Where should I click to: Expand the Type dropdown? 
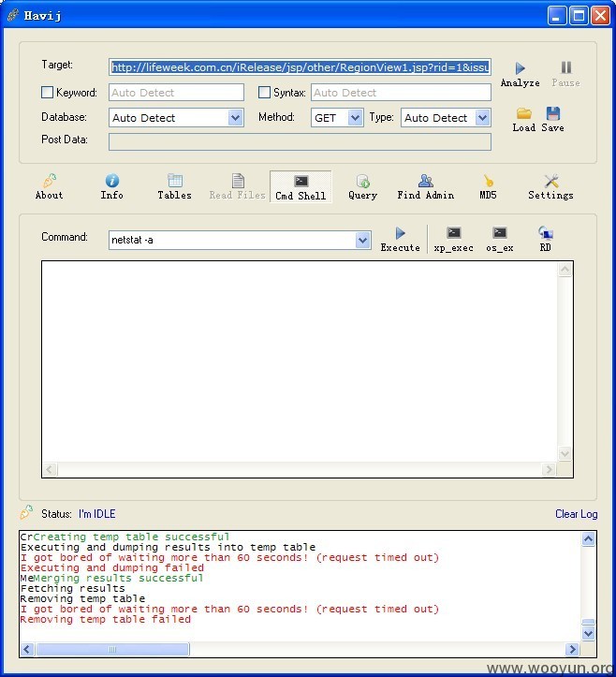(x=482, y=117)
